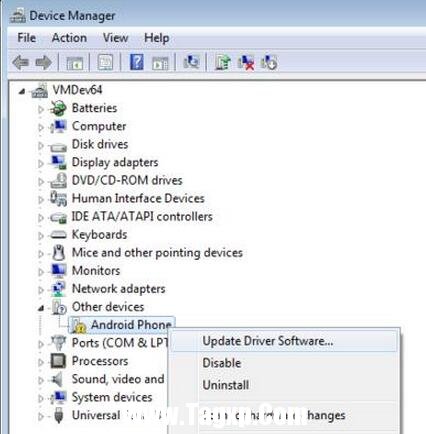Collapse the VMDev64 root node

[x=22, y=91]
